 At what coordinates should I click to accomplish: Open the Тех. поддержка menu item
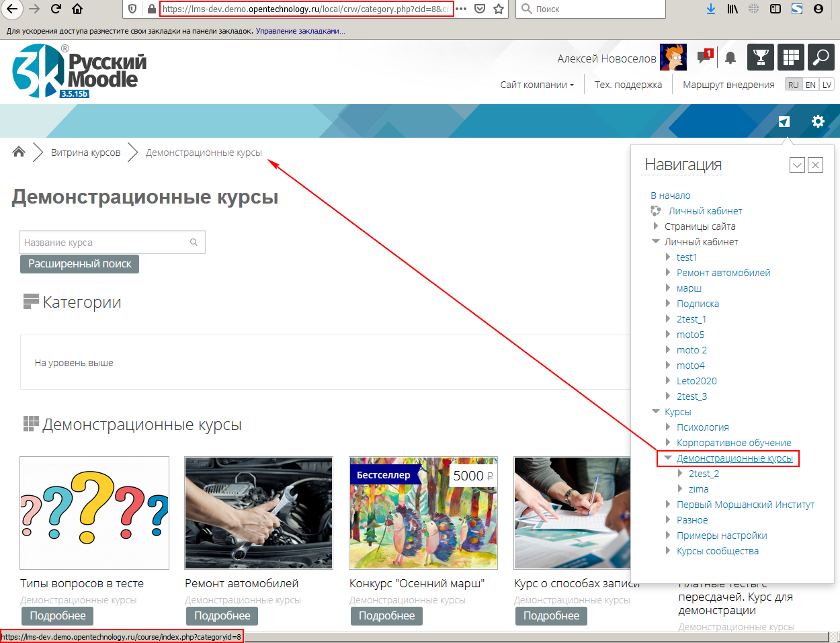(628, 85)
